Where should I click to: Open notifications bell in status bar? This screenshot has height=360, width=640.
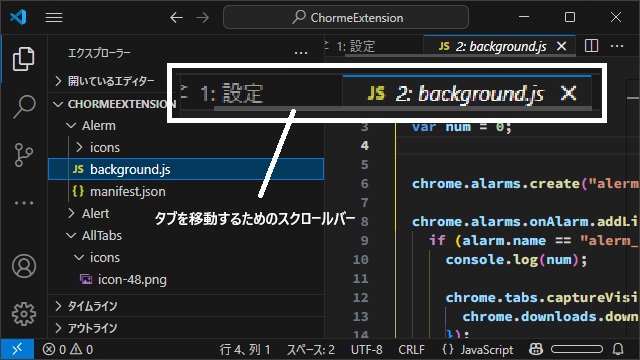[x=618, y=349]
